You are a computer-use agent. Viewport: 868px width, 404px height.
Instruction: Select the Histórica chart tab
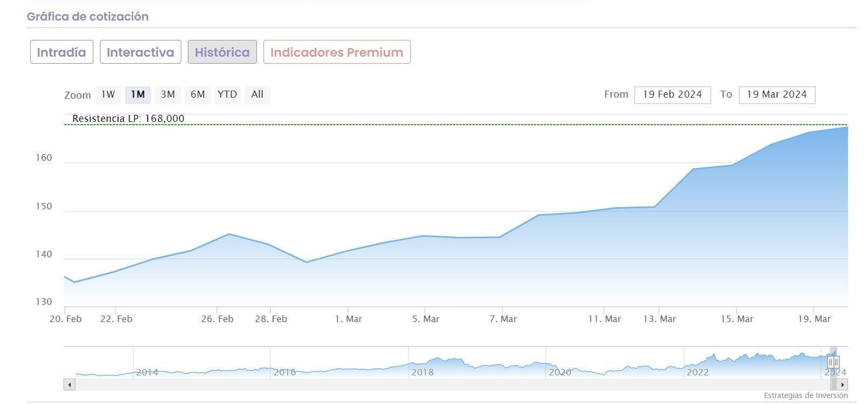pos(222,52)
